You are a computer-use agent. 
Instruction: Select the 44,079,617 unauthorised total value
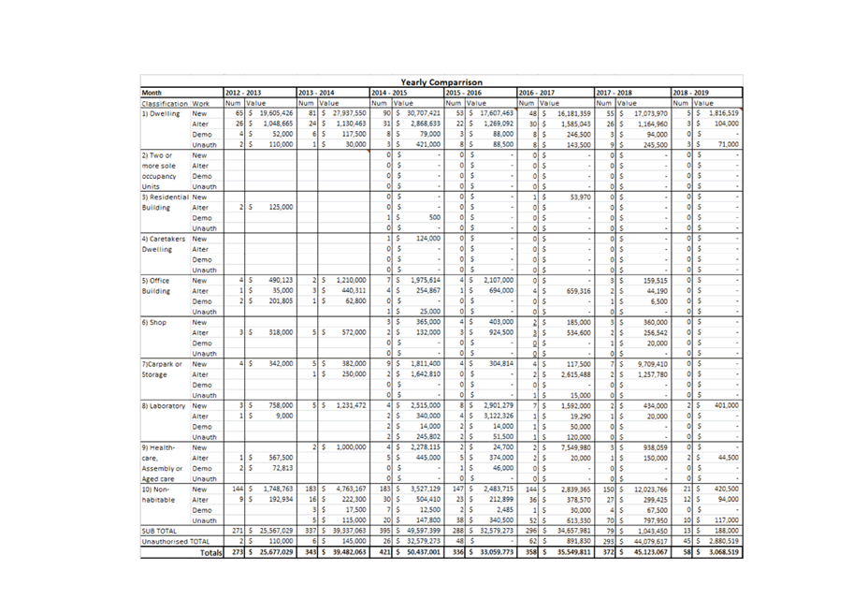(x=651, y=541)
